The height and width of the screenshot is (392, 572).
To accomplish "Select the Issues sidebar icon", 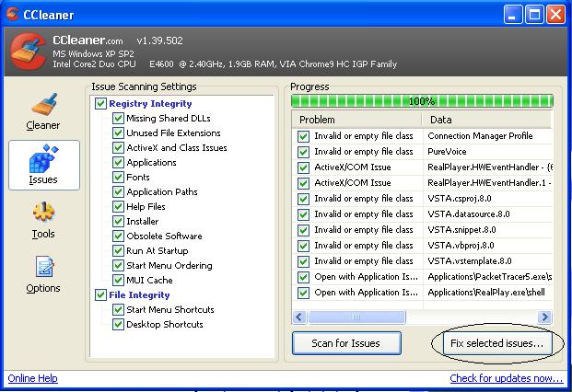I will [43, 166].
